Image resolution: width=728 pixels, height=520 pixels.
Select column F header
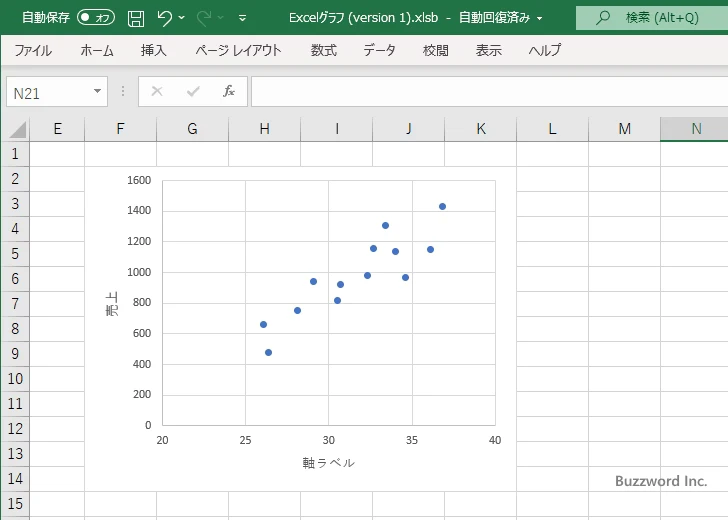[120, 129]
